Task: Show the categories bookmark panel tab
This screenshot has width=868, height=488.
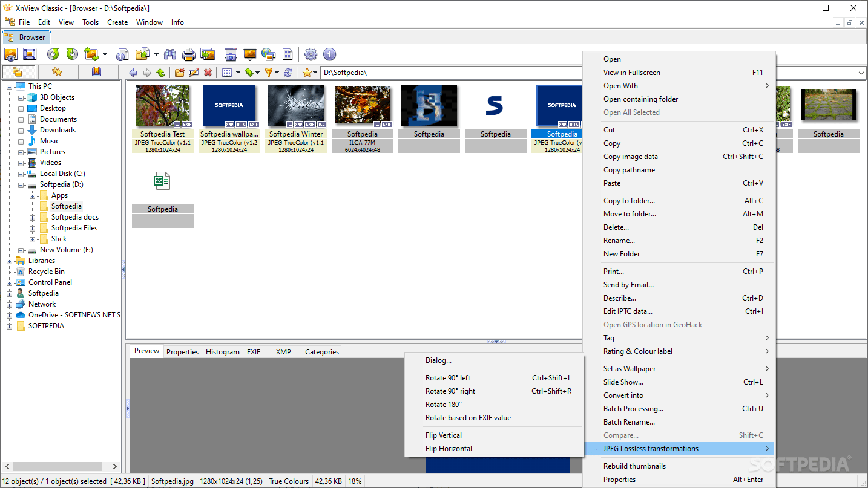Action: pos(96,72)
